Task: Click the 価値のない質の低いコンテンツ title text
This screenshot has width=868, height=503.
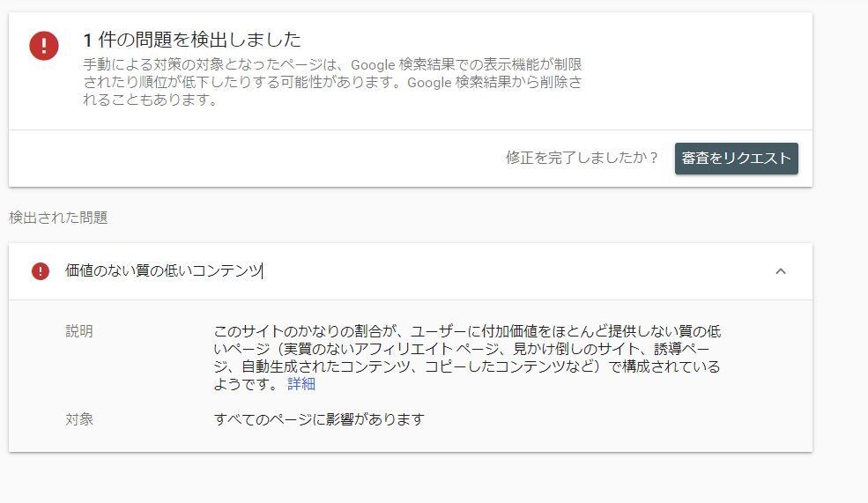Action: (x=163, y=270)
